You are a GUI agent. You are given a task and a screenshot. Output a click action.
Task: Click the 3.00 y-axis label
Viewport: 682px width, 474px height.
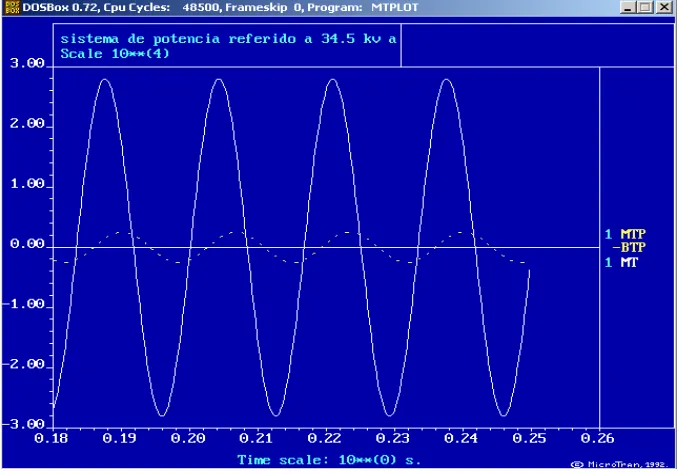(x=27, y=63)
